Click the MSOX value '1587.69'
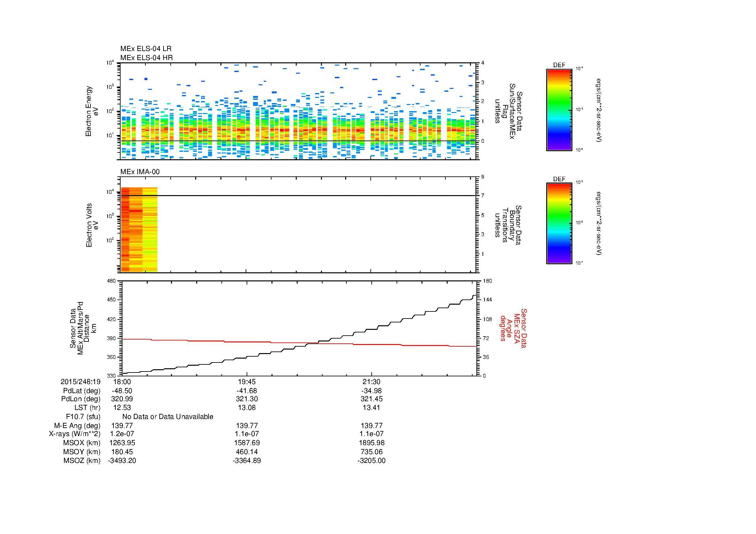Viewport: 756px width, 534px height. 247,443
